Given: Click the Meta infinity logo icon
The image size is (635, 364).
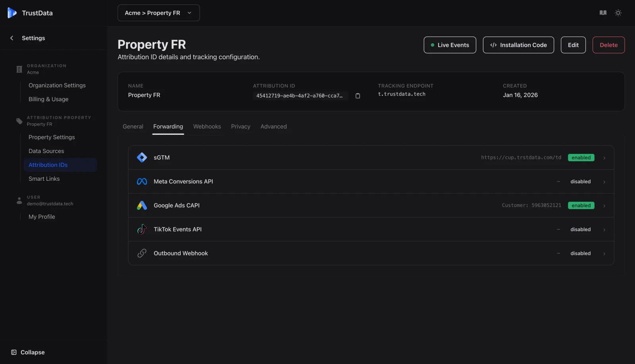Looking at the screenshot, I should (142, 182).
